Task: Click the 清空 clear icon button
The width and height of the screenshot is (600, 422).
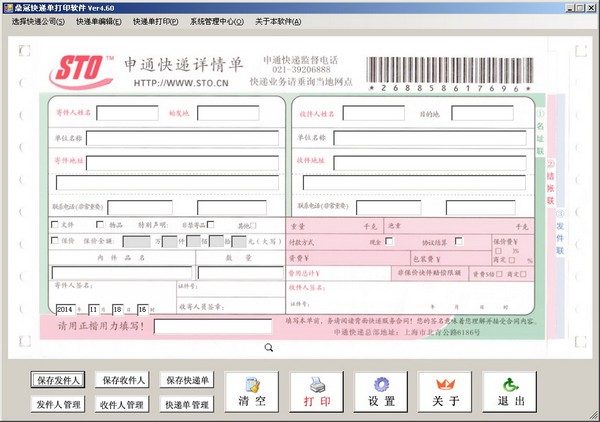Action: 252,392
